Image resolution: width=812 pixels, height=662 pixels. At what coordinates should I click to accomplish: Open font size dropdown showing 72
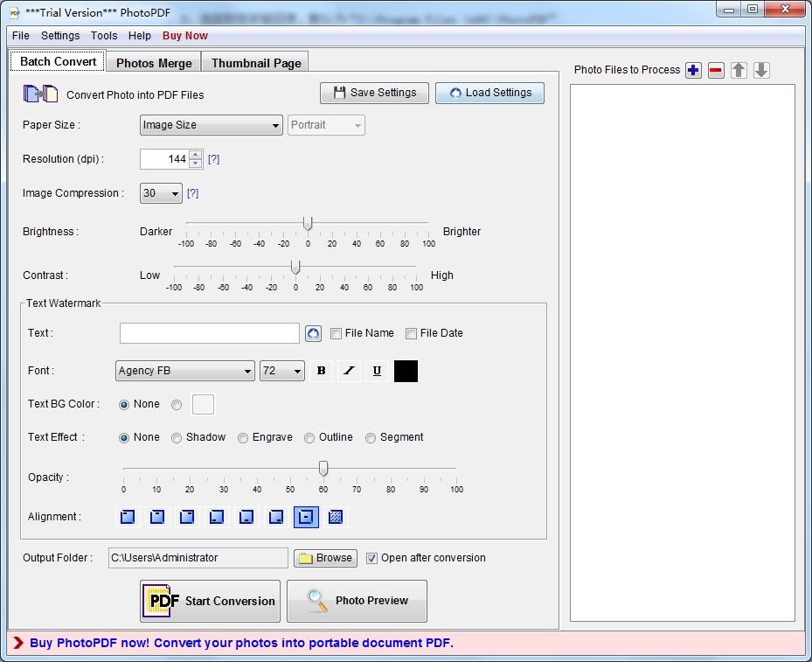pos(282,371)
